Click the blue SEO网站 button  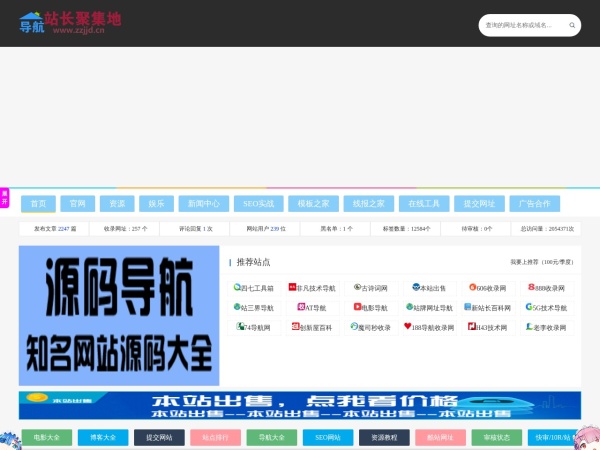pyautogui.click(x=328, y=437)
